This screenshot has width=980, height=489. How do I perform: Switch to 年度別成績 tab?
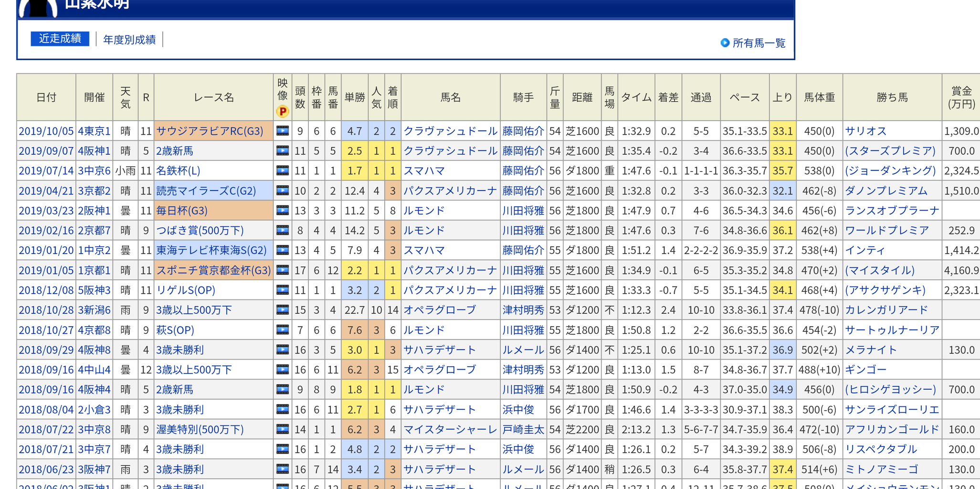tap(129, 40)
